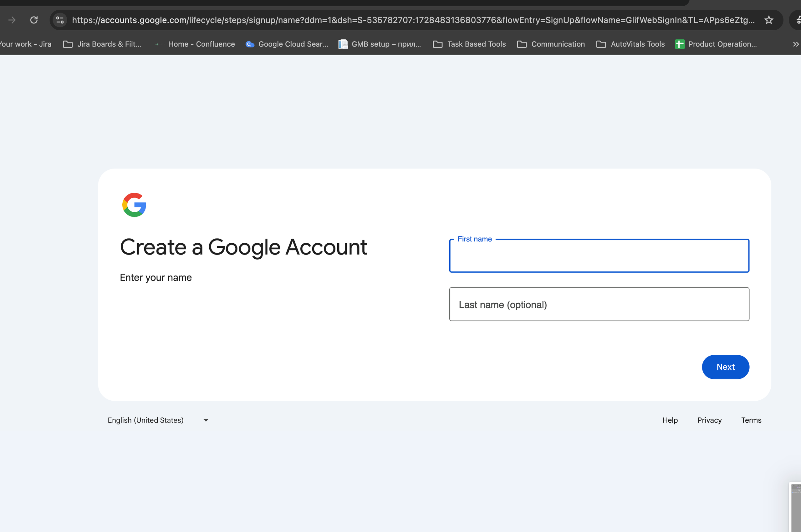
Task: Open the AutoVitals Tools bookmark folder
Action: [630, 44]
